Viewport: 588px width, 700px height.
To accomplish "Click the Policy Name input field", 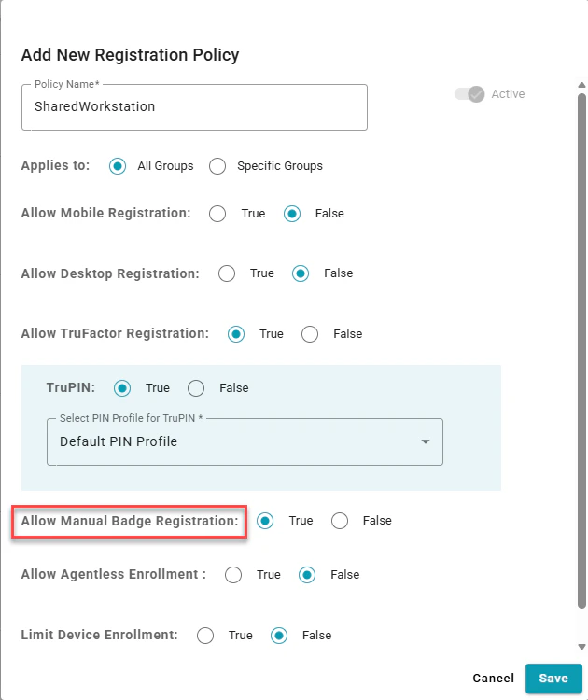I will click(x=194, y=107).
